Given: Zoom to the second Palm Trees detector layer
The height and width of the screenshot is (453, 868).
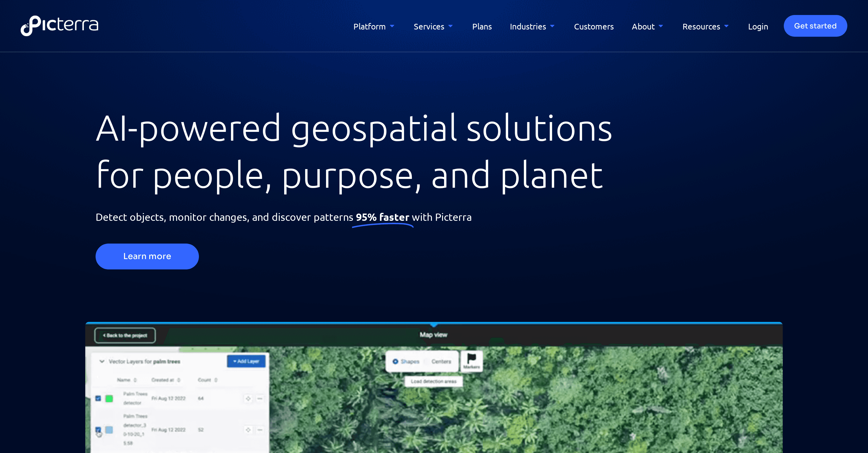Looking at the screenshot, I should (248, 430).
